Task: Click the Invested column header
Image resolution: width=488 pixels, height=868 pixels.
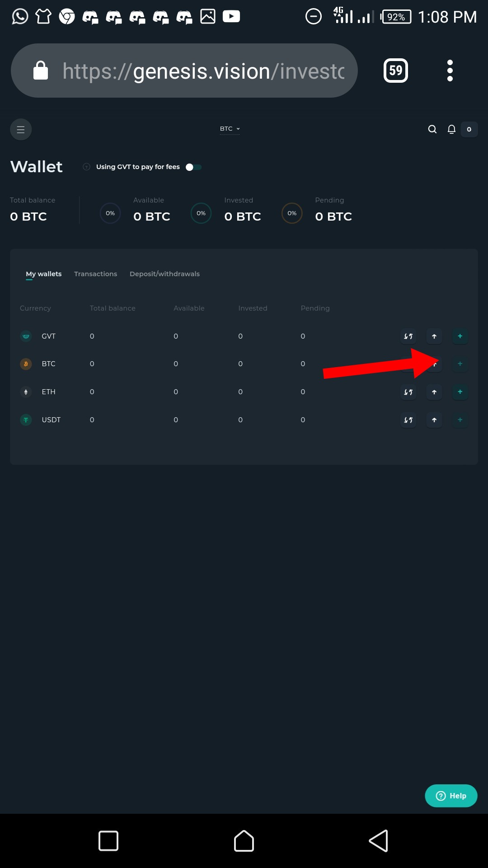Action: pos(253,308)
